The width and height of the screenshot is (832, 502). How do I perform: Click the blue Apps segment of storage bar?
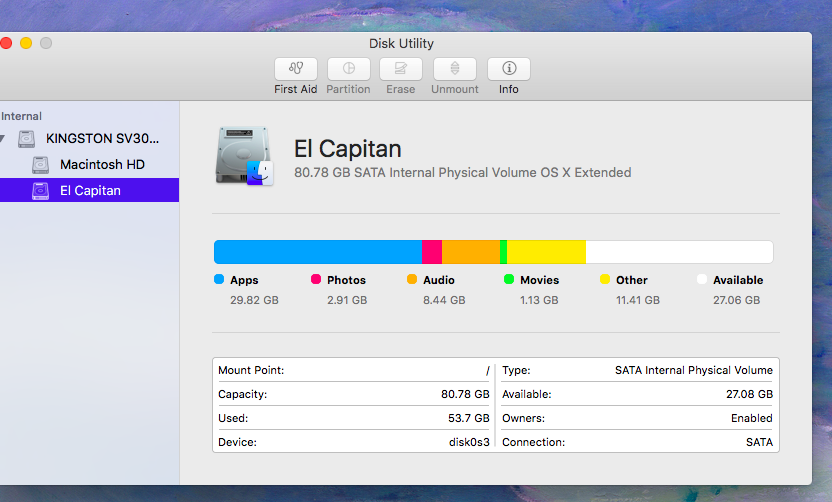click(318, 252)
